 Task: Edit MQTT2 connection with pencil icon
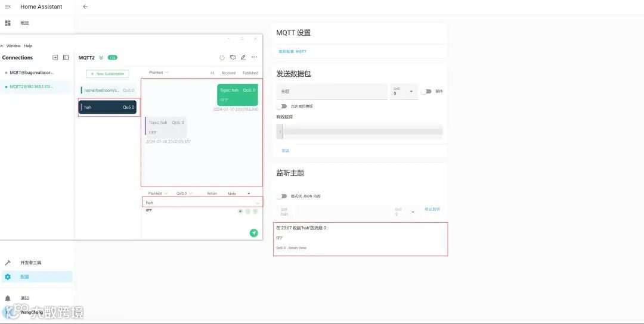[x=243, y=57]
